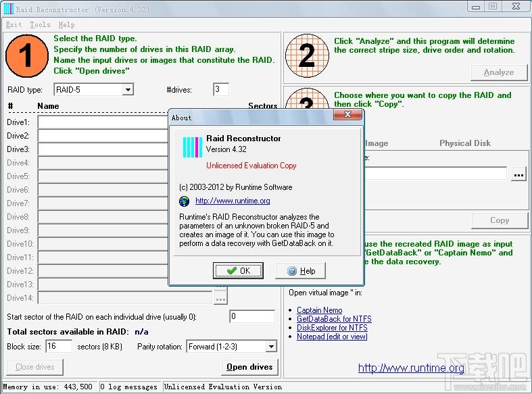Click the #drives number input field
This screenshot has width=532, height=394.
220,90
